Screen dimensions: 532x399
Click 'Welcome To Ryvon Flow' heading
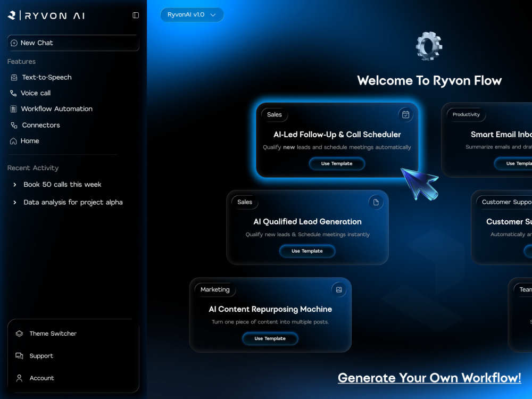pos(429,81)
